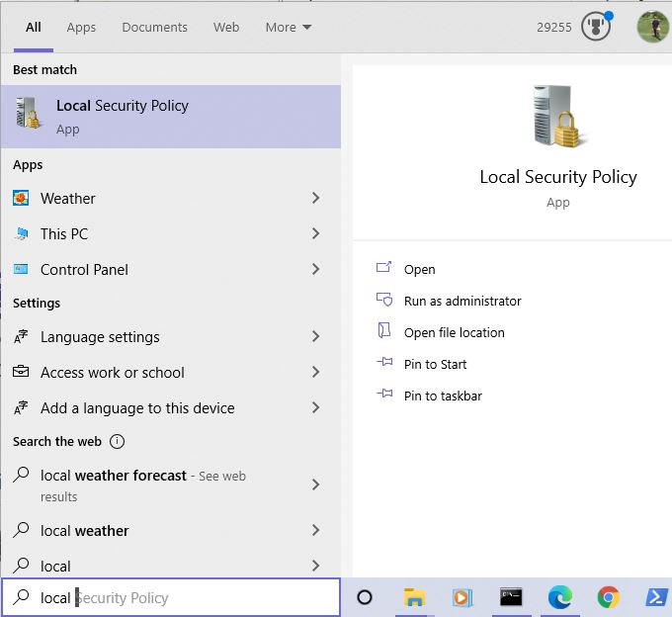Open Command Prompt from taskbar
The image size is (672, 617).
511,597
